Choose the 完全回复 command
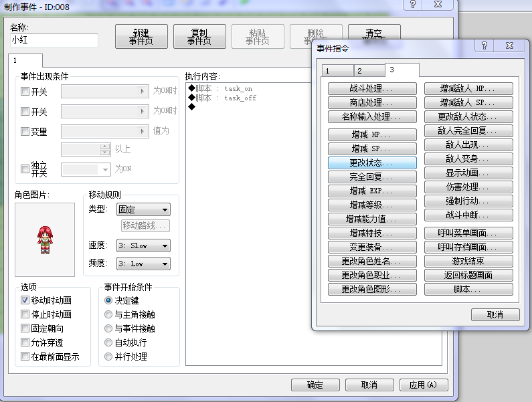This screenshot has width=532, height=402. click(x=372, y=177)
